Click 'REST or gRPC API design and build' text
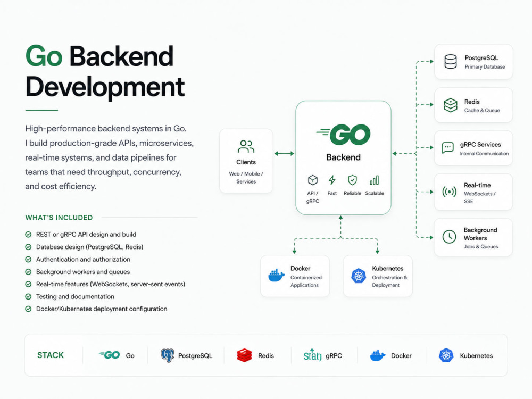Image resolution: width=532 pixels, height=399 pixels. tap(86, 235)
